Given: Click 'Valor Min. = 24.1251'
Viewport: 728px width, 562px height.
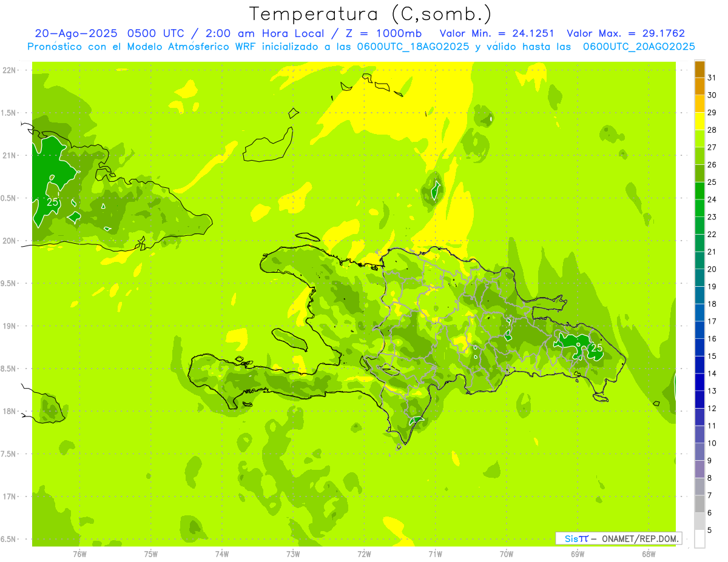Looking at the screenshot, I should point(497,33).
